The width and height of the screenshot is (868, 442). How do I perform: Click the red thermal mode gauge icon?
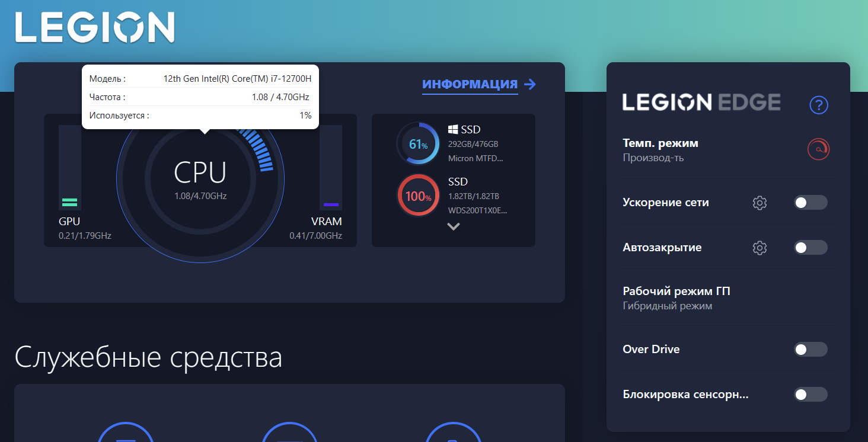(818, 149)
